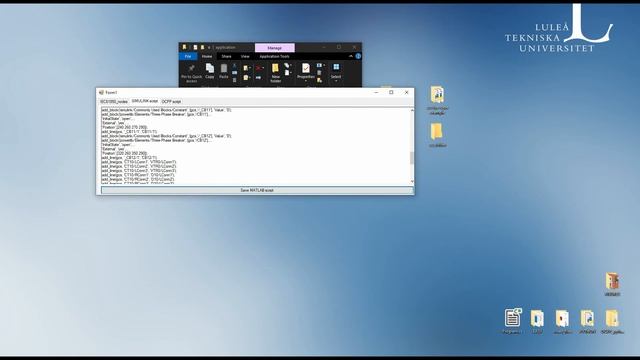Click the Paste shortcut icon in Explorer ribbon

pyautogui.click(x=234, y=80)
